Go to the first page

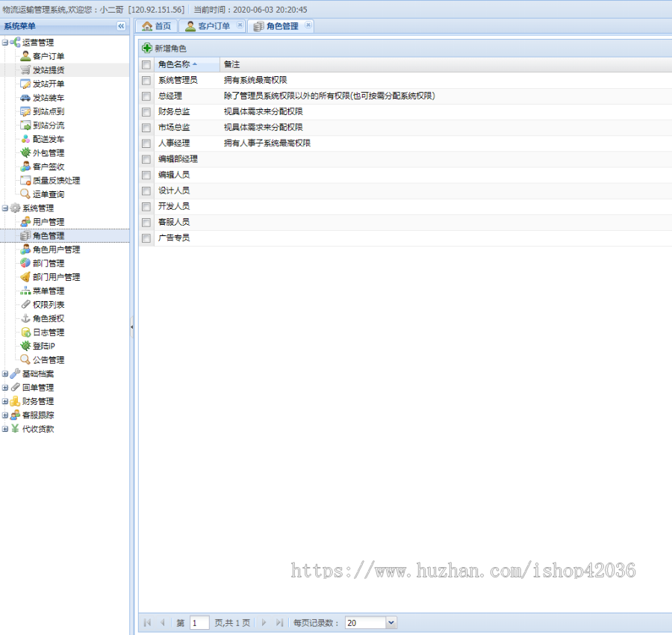tap(147, 622)
